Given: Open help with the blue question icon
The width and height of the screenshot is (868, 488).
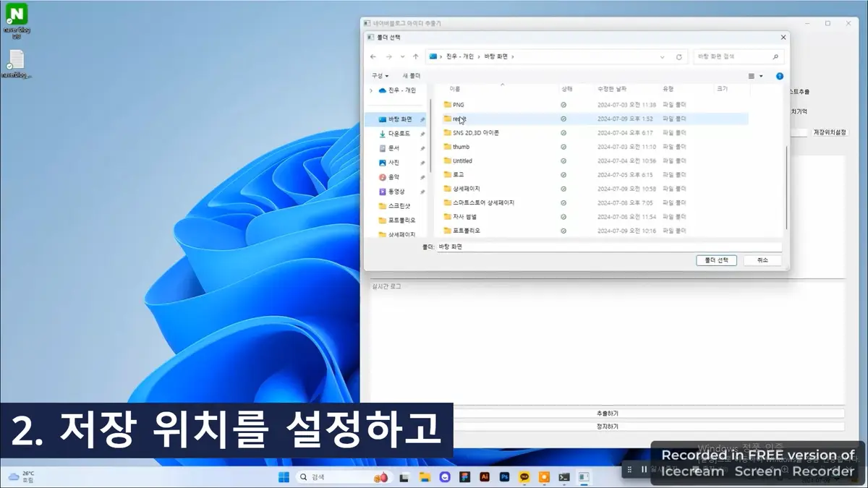Looking at the screenshot, I should pos(780,76).
